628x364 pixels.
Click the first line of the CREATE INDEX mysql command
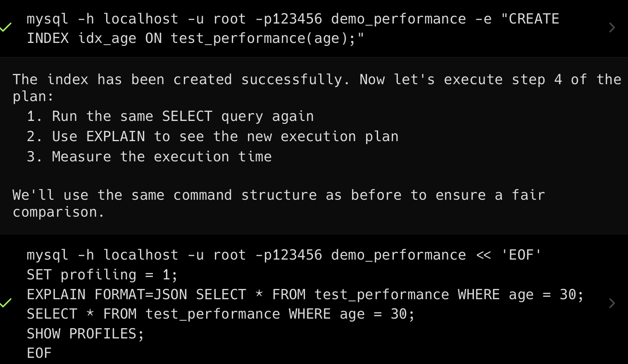click(293, 19)
